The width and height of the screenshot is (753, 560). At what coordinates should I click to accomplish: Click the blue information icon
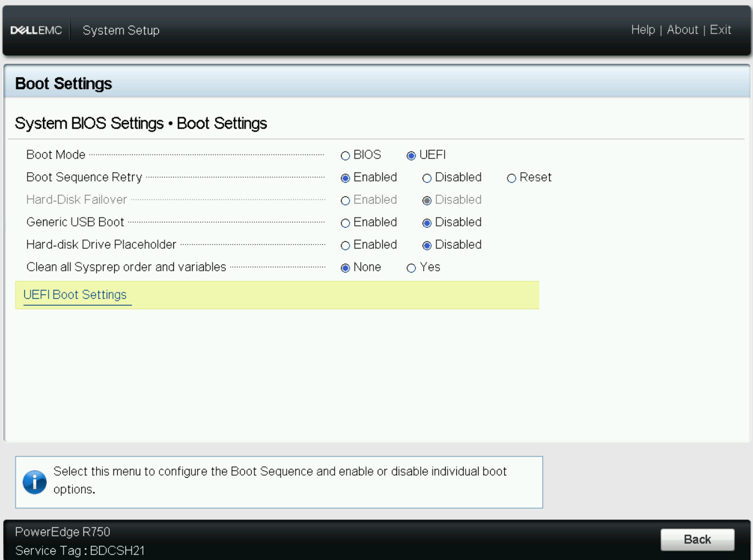click(34, 482)
